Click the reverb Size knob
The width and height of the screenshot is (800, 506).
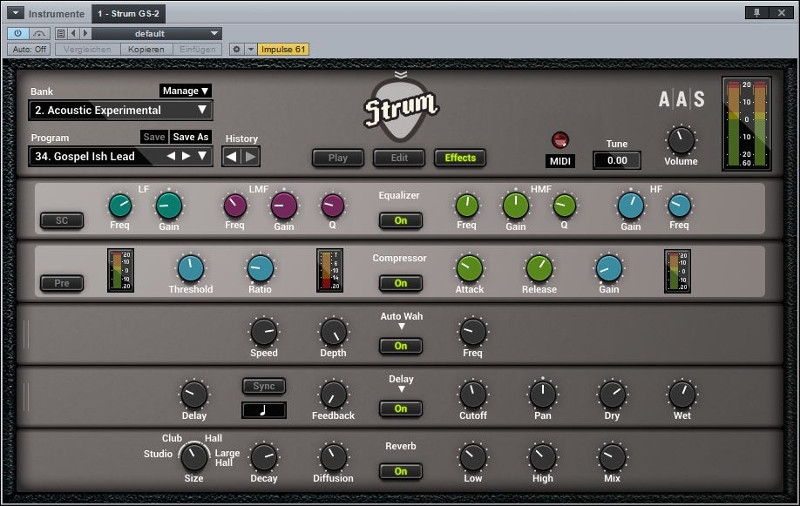coord(194,457)
